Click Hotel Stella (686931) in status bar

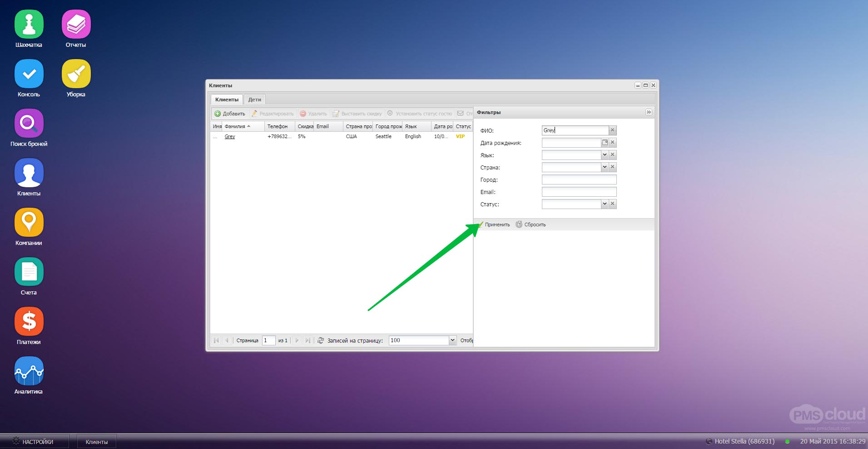click(744, 441)
